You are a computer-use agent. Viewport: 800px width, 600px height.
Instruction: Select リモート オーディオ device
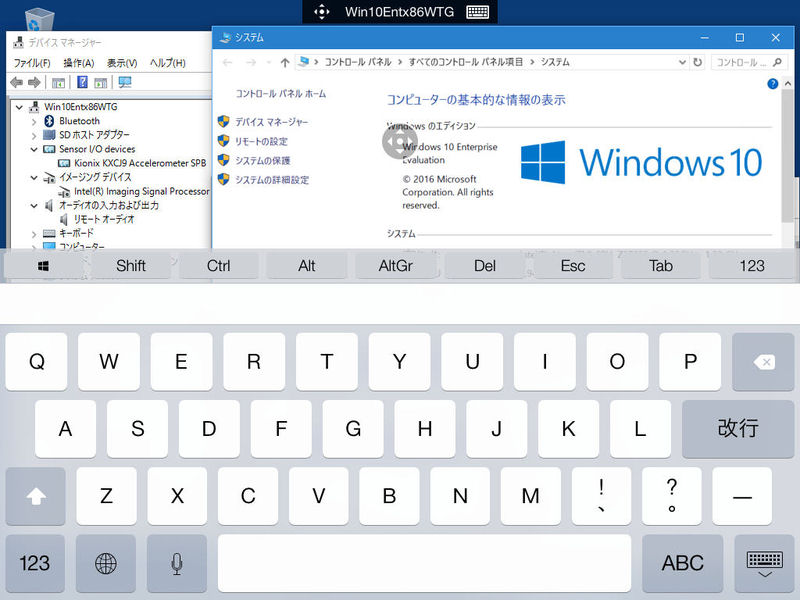97,219
